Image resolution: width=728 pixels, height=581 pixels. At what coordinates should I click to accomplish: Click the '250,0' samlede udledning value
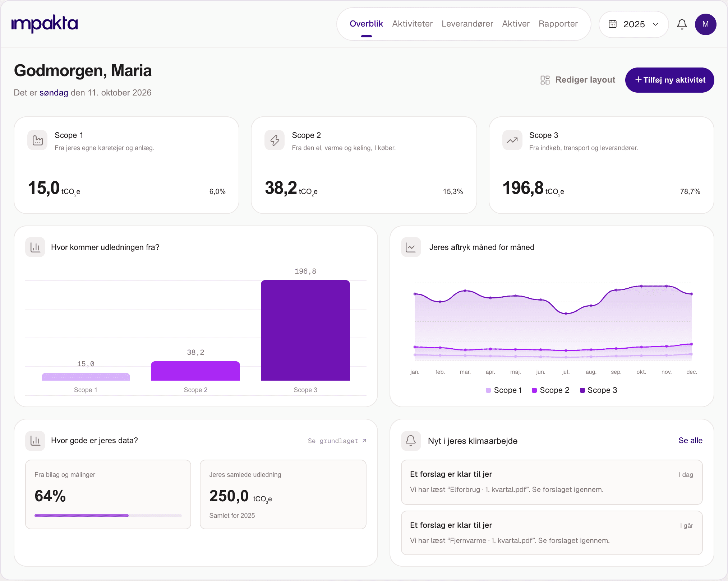[x=229, y=496]
